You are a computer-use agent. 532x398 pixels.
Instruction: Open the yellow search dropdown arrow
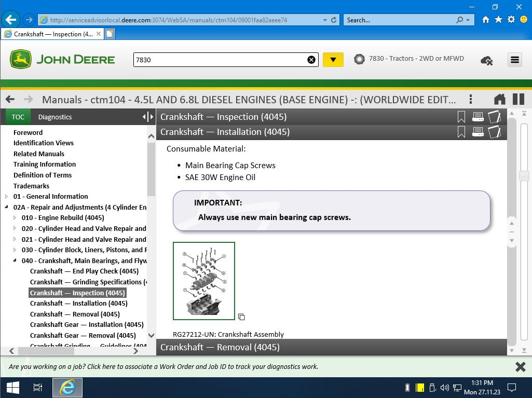point(333,60)
